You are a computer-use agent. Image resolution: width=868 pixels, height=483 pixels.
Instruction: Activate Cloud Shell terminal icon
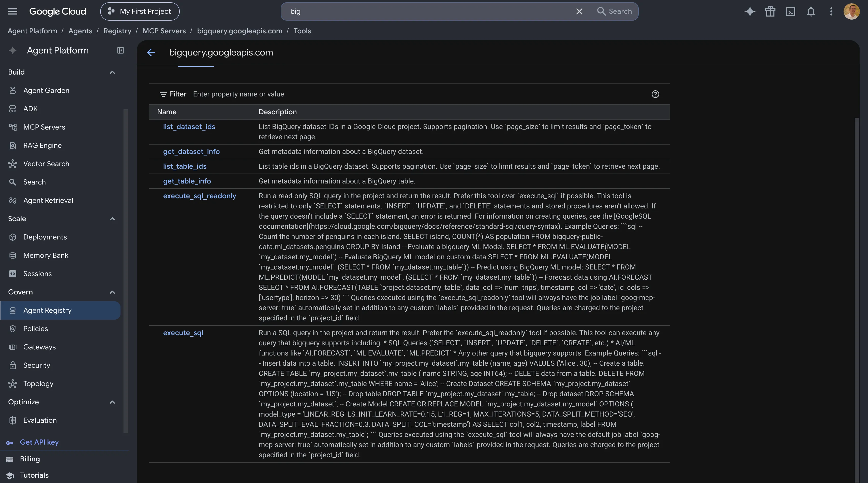tap(790, 11)
